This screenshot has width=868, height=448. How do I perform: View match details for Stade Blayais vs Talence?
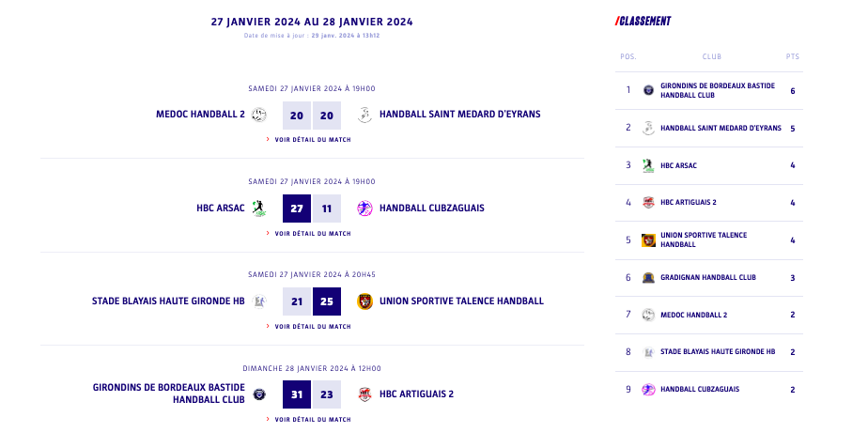(x=313, y=327)
